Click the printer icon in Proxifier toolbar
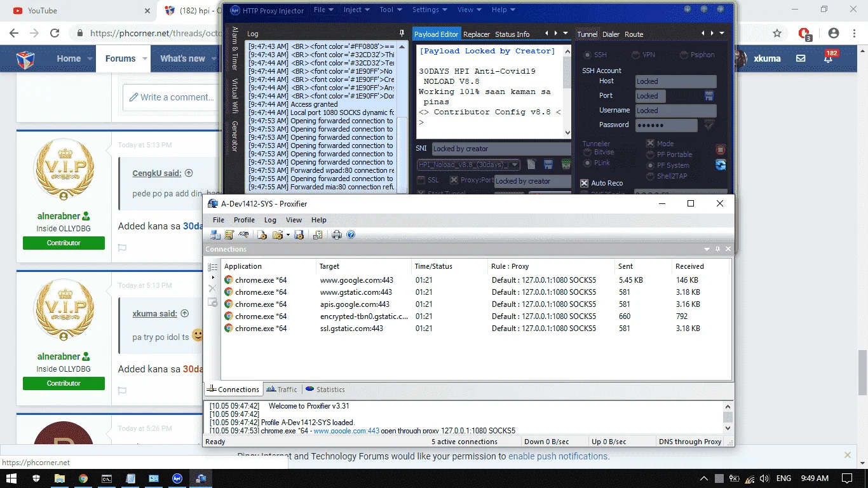Screen dimensions: 868x488 tap(337, 234)
